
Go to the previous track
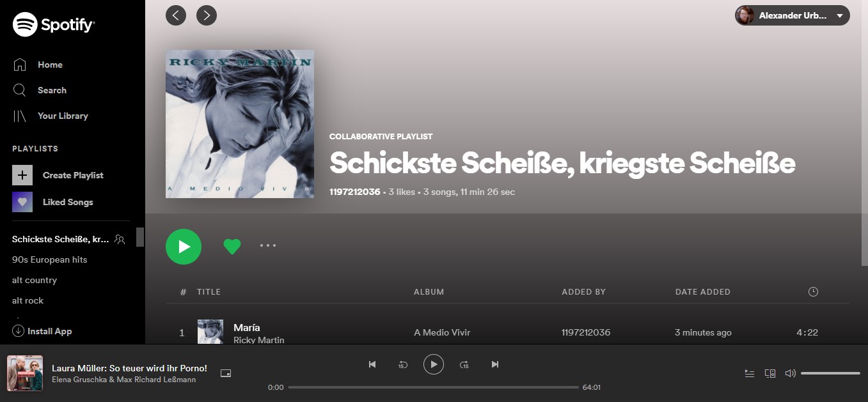click(x=372, y=364)
